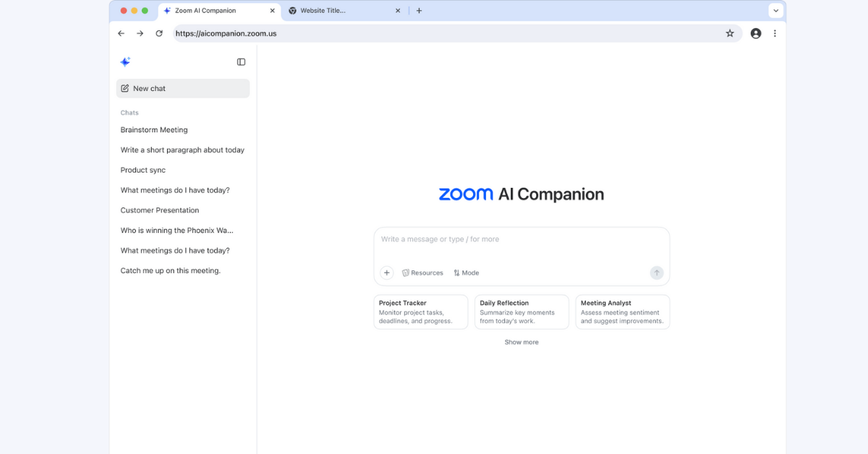Click the AI Companion sparkle logo
The image size is (868, 454).
pos(125,61)
